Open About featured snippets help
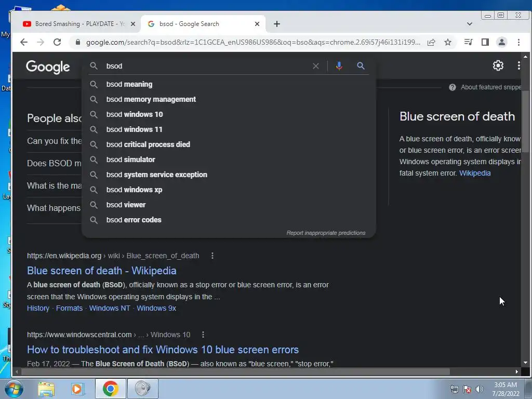The height and width of the screenshot is (399, 532). point(485,87)
